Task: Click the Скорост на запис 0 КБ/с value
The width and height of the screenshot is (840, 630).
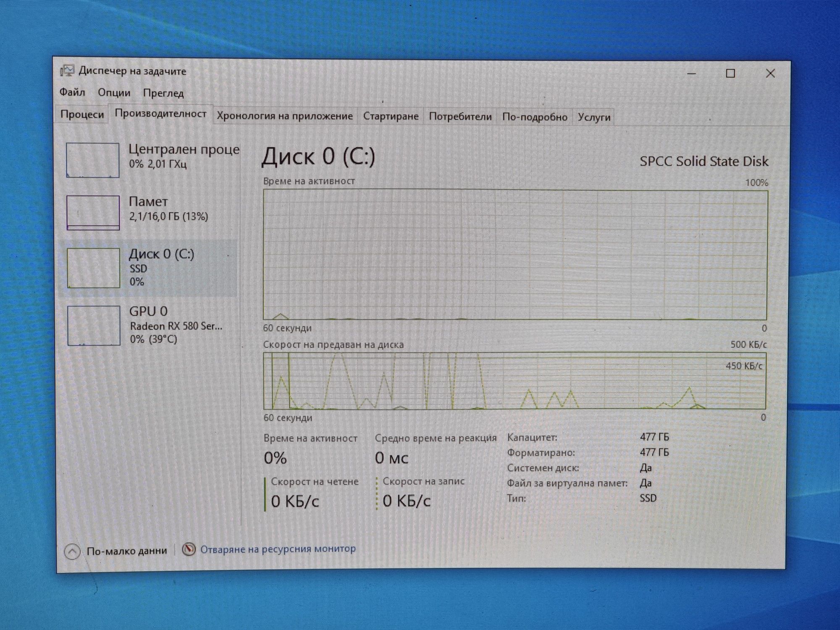Action: coord(407,501)
